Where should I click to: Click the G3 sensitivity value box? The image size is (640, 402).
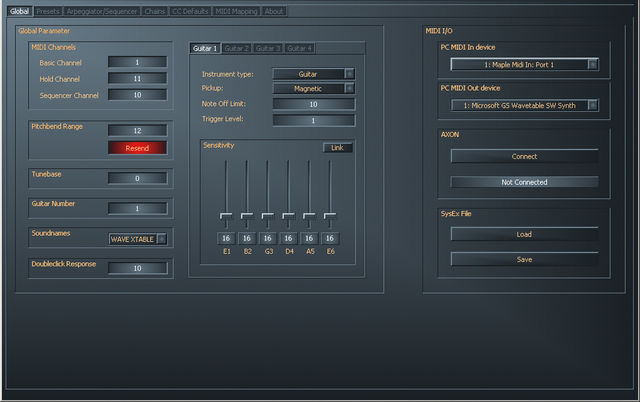point(267,238)
